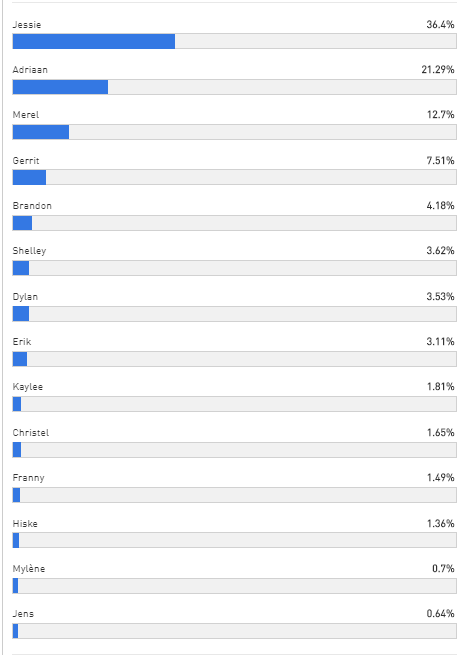This screenshot has height=655, width=470.
Task: Click the Dylan name label
Action: tap(25, 297)
